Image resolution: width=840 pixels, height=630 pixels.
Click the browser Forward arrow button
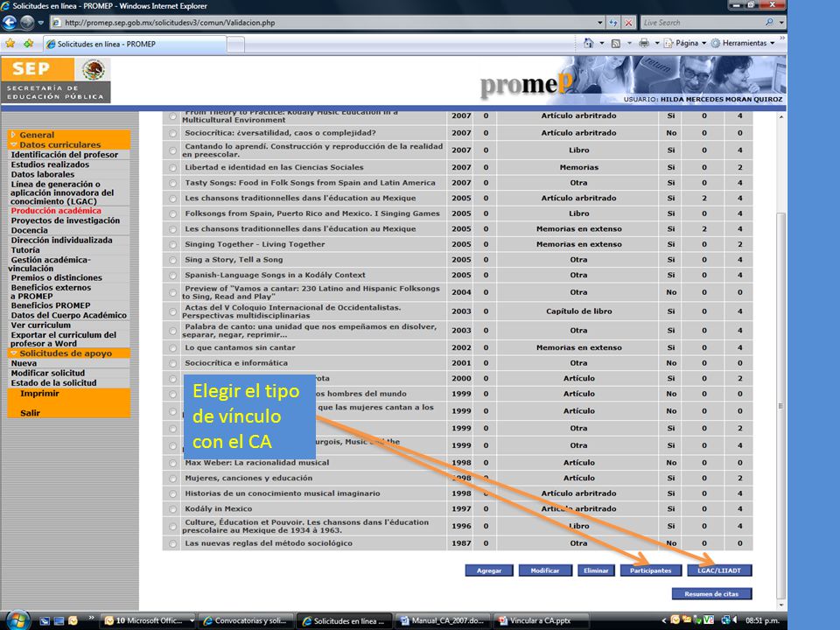click(x=27, y=23)
